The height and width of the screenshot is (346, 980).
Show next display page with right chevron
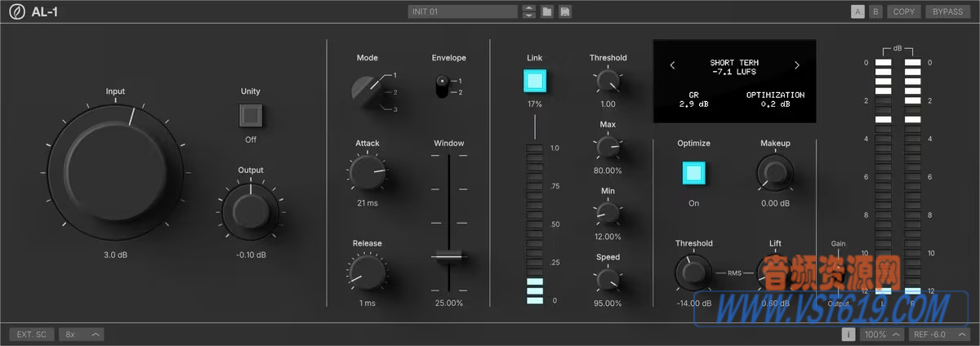point(797,66)
